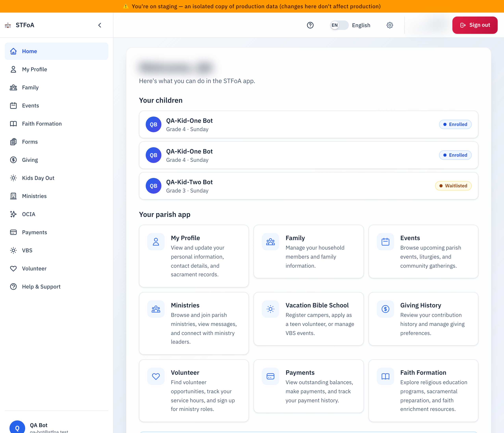Click the Kids Day Out sun icon
504x433 pixels.
pos(13,178)
